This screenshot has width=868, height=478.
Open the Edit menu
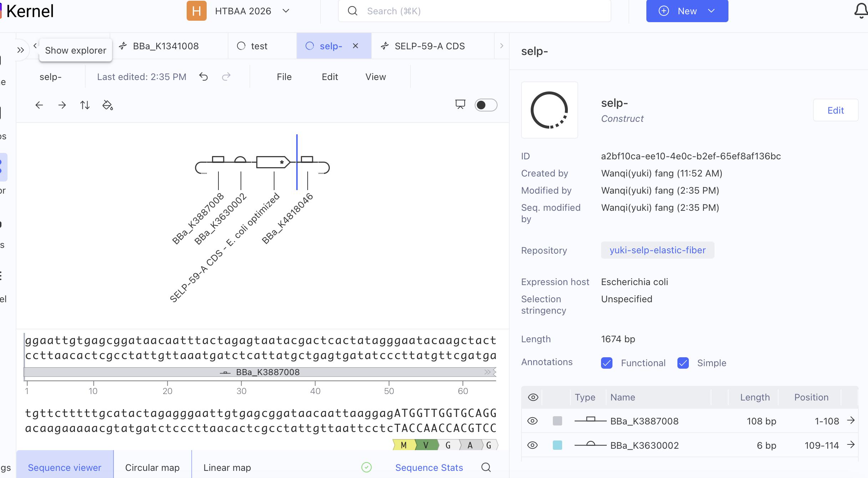pos(330,77)
